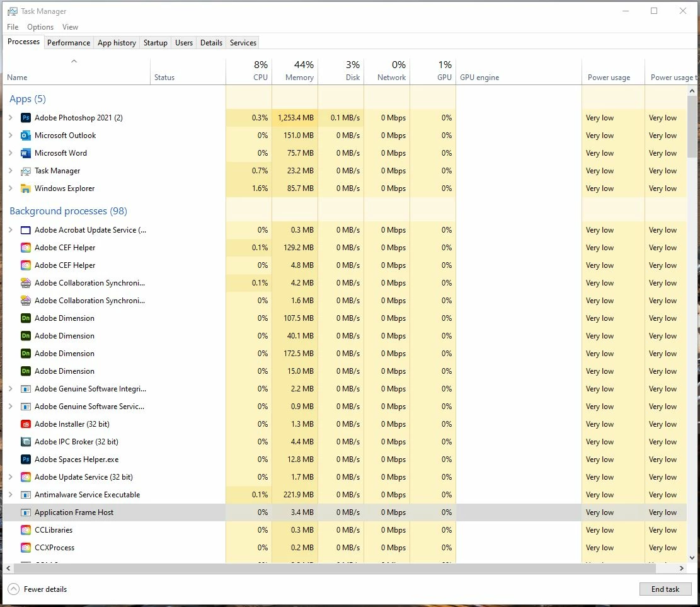Open the Options menu
This screenshot has height=607, width=700.
point(40,27)
